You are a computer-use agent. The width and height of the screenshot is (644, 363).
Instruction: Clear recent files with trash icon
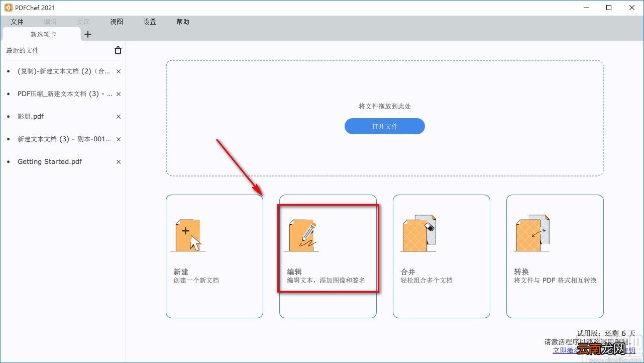coord(118,50)
